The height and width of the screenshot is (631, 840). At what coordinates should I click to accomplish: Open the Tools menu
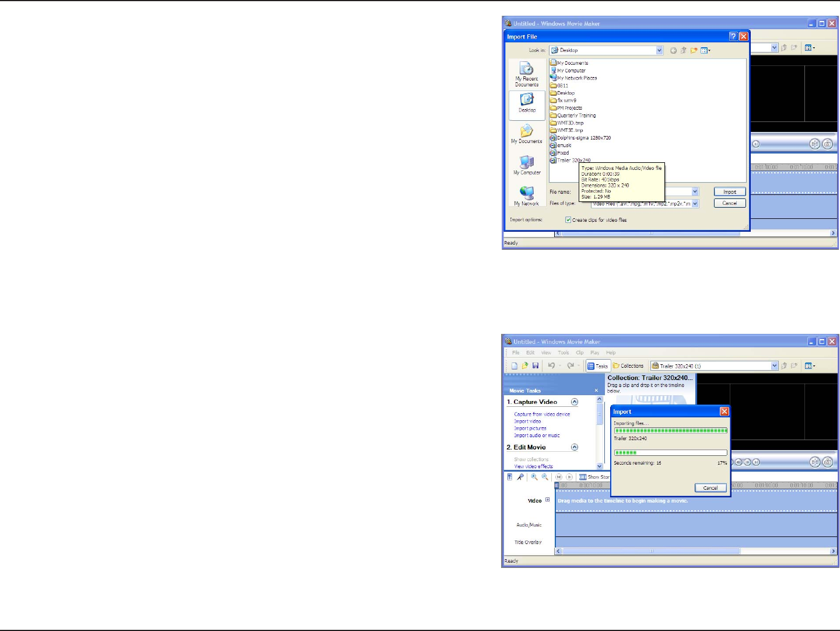563,353
